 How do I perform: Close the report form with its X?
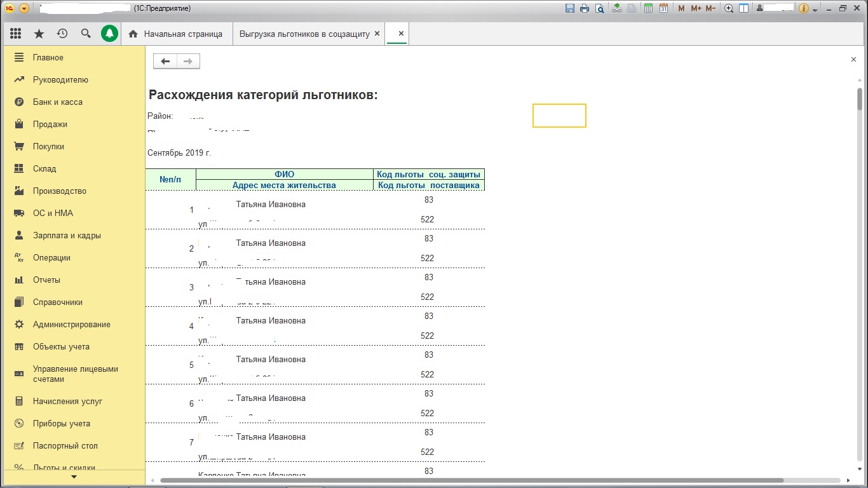(x=853, y=59)
